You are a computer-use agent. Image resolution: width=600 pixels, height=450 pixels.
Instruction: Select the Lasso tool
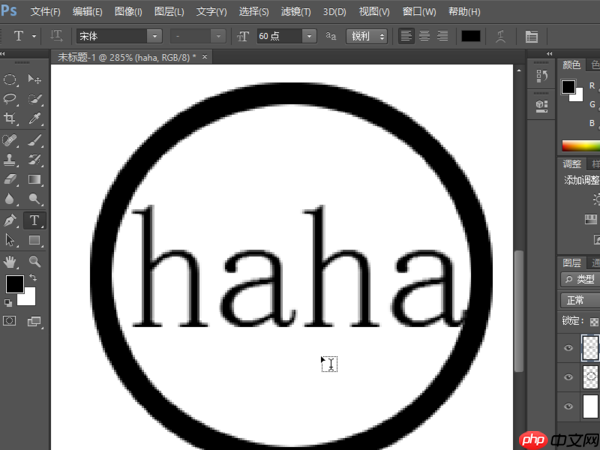[x=10, y=99]
